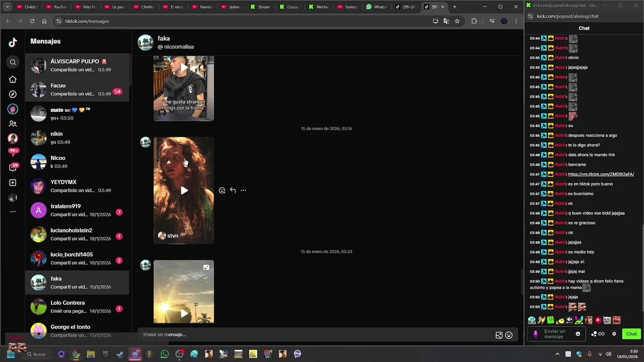Open the 99+ activity notifications icon

click(13, 152)
